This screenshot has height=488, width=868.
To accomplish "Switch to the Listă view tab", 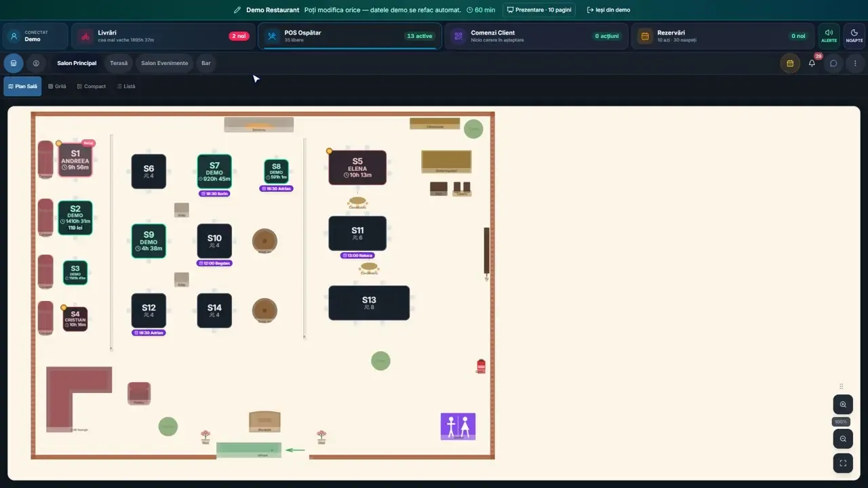I will 126,86.
